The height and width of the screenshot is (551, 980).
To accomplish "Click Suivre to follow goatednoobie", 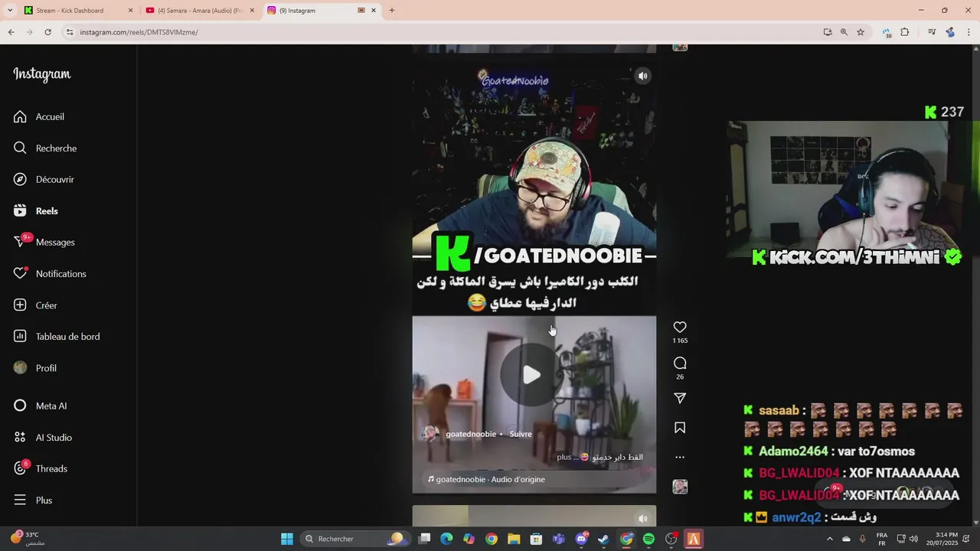I will [x=521, y=434].
